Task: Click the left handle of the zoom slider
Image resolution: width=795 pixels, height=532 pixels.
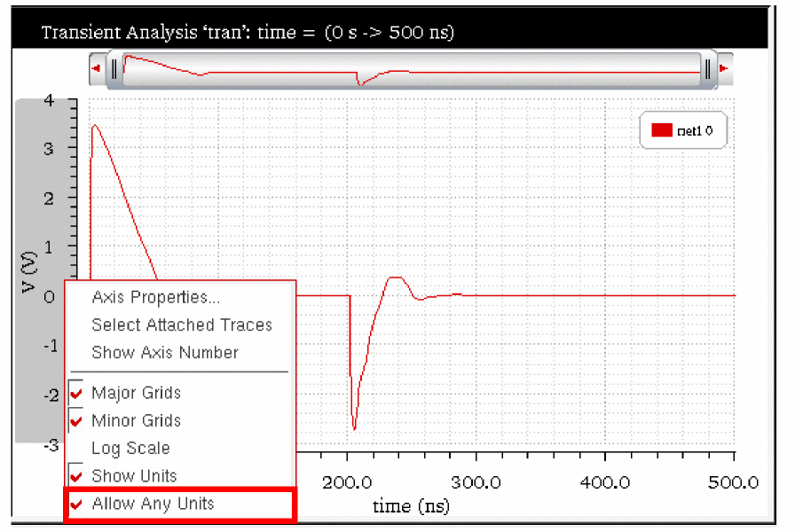Action: (114, 68)
